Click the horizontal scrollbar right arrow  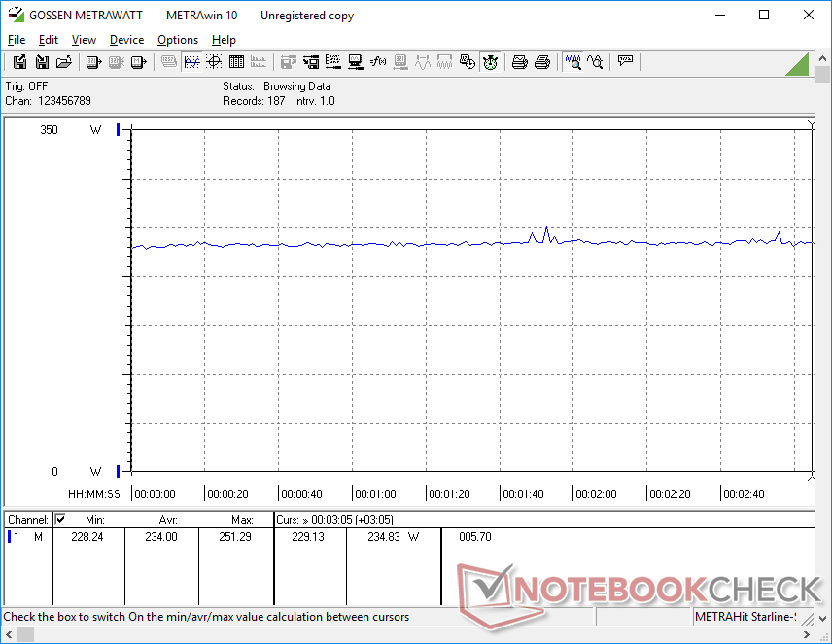coord(807,634)
